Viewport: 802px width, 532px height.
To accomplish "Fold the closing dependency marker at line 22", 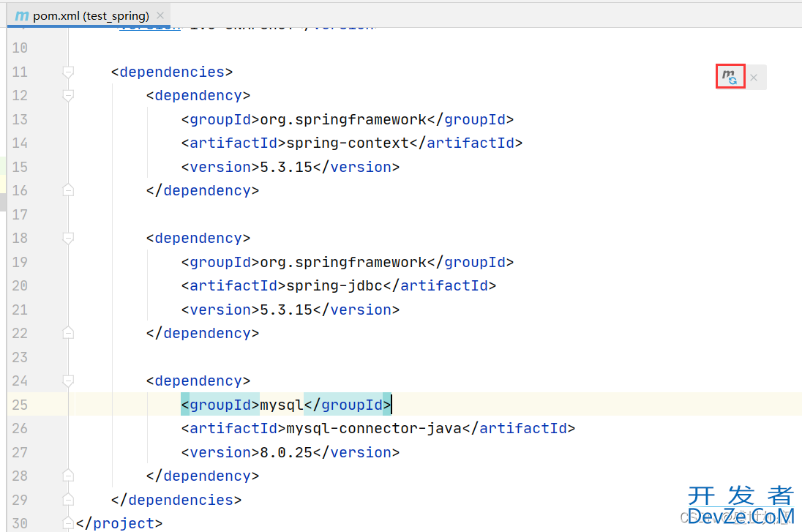I will coord(68,333).
